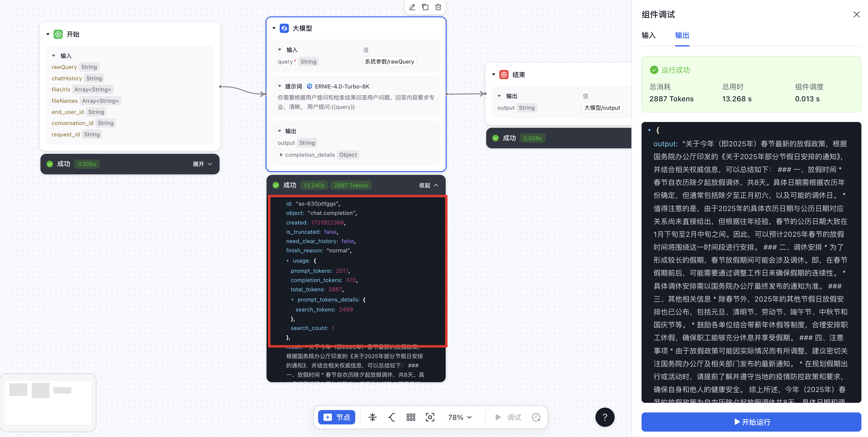Collapse the usage object in result JSON

coord(288,261)
